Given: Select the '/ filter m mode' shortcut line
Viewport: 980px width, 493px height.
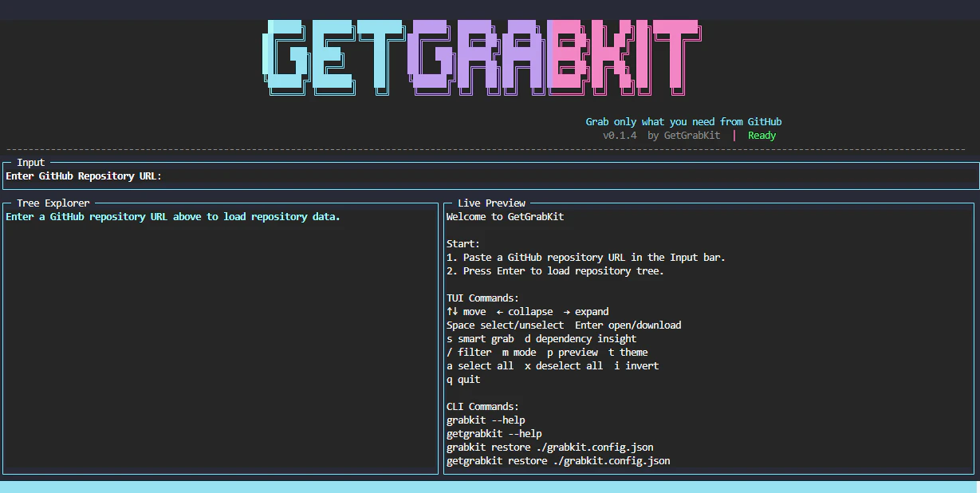Looking at the screenshot, I should pyautogui.click(x=547, y=353).
